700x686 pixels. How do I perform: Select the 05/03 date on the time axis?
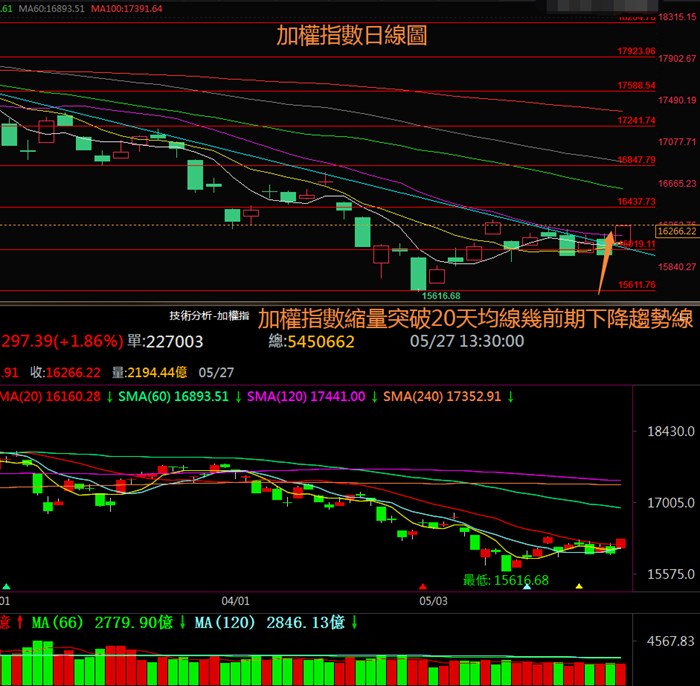click(432, 602)
